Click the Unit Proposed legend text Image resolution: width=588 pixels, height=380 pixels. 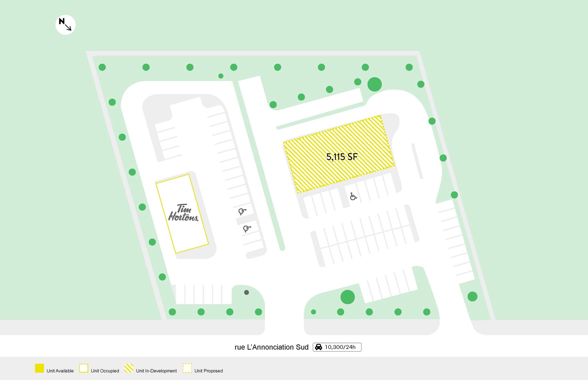click(208, 371)
